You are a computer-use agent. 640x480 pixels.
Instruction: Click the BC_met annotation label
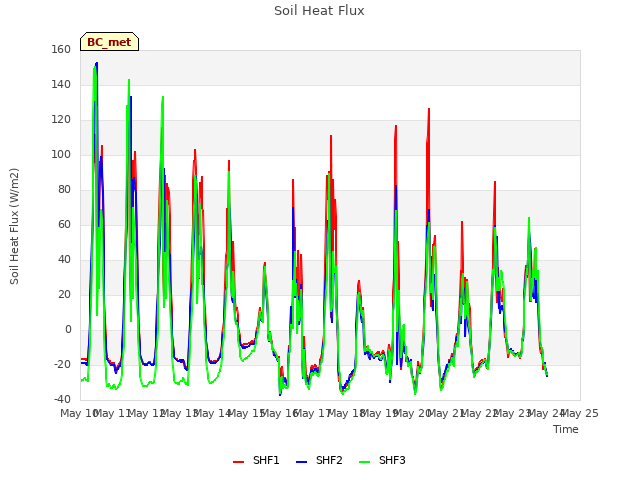pos(109,42)
